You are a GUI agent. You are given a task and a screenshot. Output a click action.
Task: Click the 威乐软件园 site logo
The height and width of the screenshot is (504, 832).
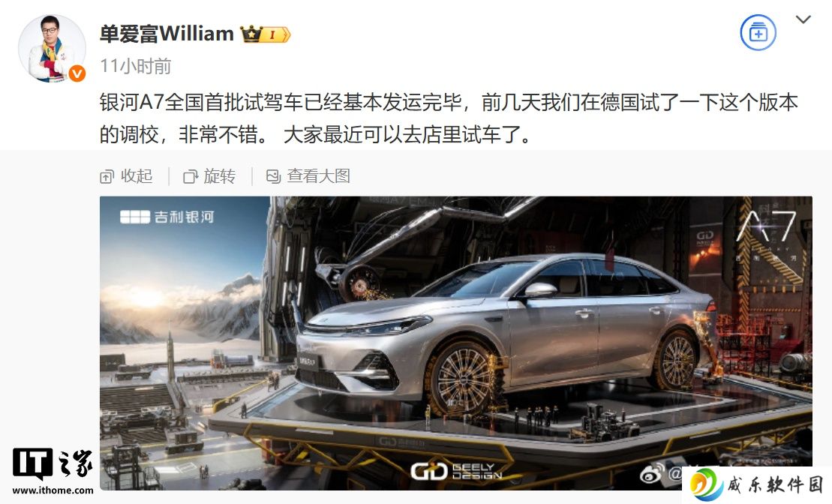[x=757, y=485]
